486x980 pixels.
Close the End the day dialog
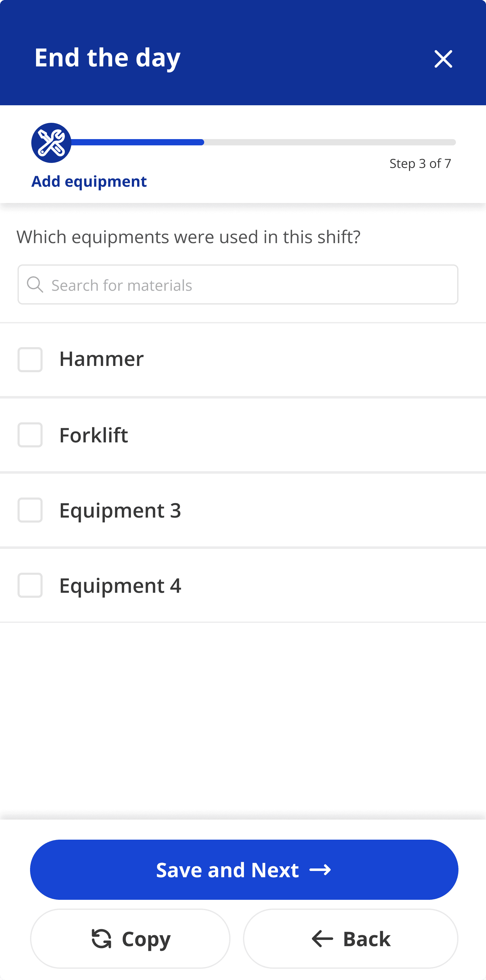(443, 59)
